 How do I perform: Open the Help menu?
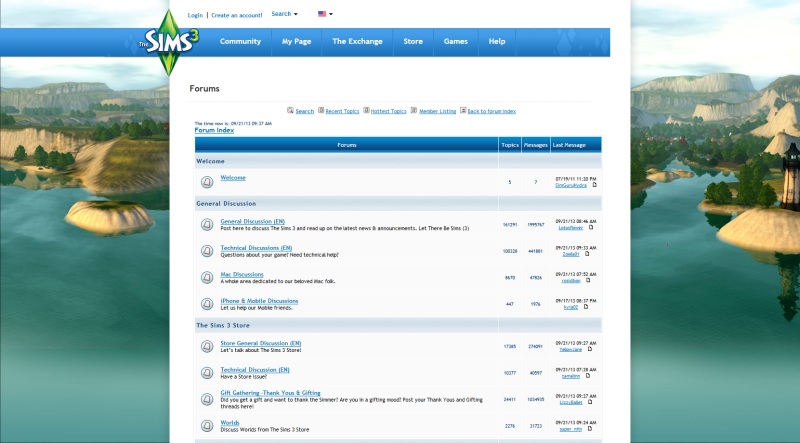[x=497, y=41]
